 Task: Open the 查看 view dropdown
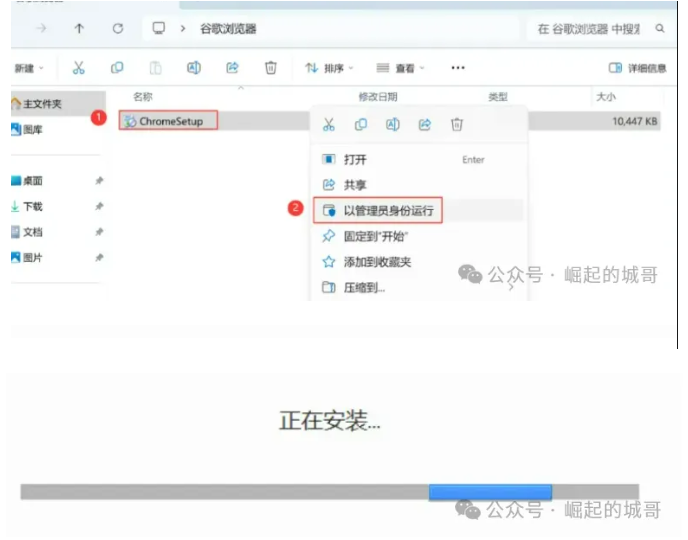pyautogui.click(x=401, y=68)
